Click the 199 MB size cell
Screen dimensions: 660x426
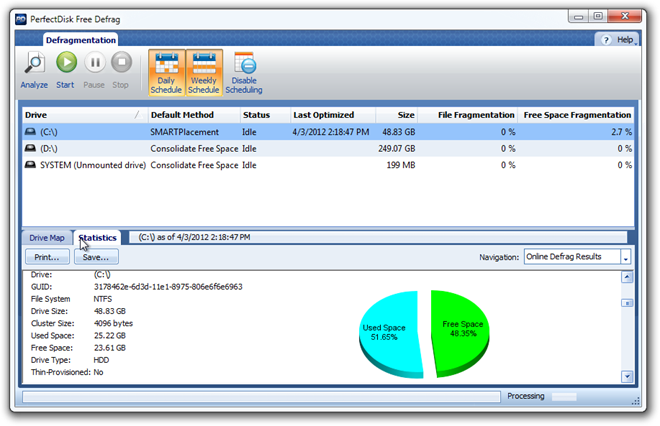point(401,165)
